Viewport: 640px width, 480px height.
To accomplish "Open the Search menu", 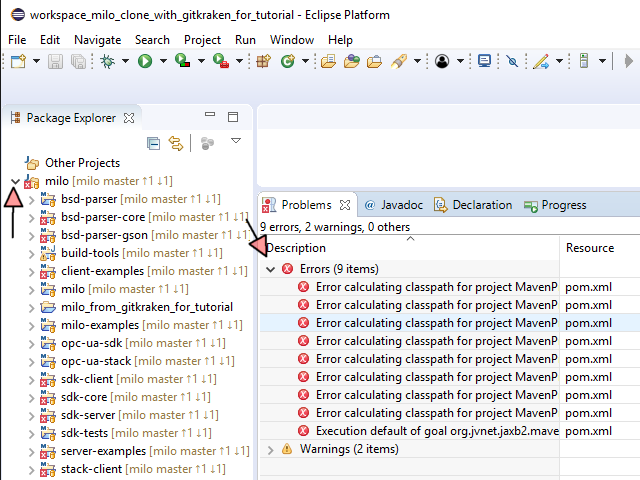I will 152,40.
